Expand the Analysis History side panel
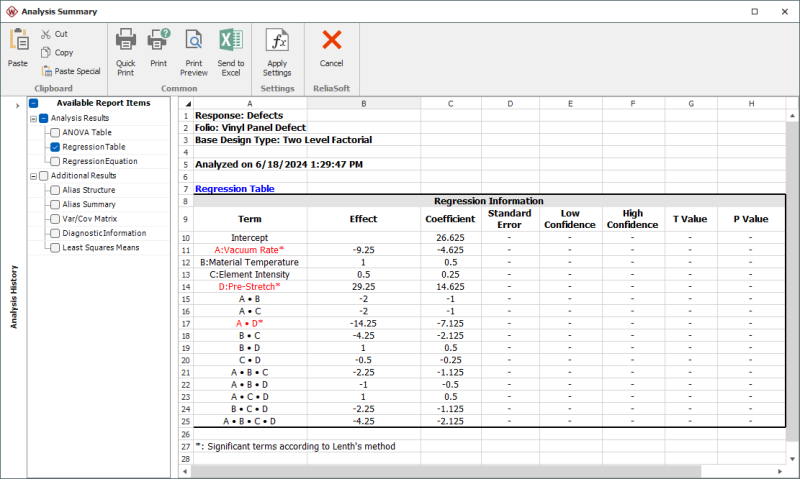 (x=17, y=105)
